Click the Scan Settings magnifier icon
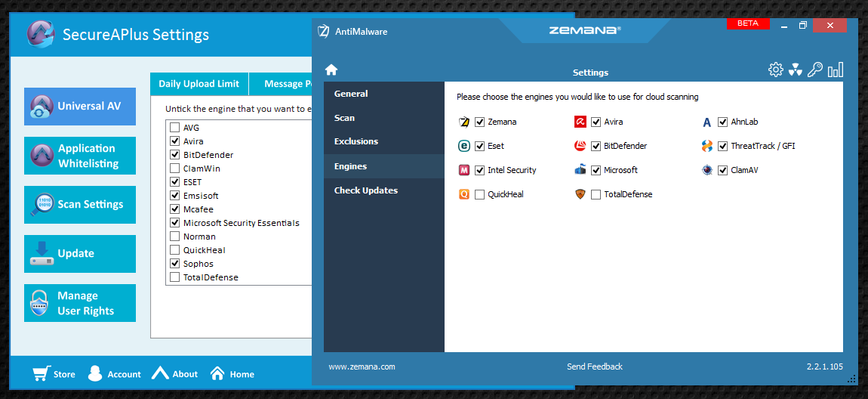This screenshot has width=868, height=399. [42, 205]
